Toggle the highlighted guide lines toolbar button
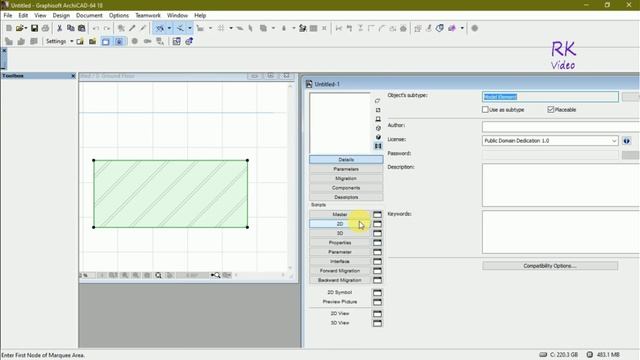The image size is (640, 360). tap(160, 28)
